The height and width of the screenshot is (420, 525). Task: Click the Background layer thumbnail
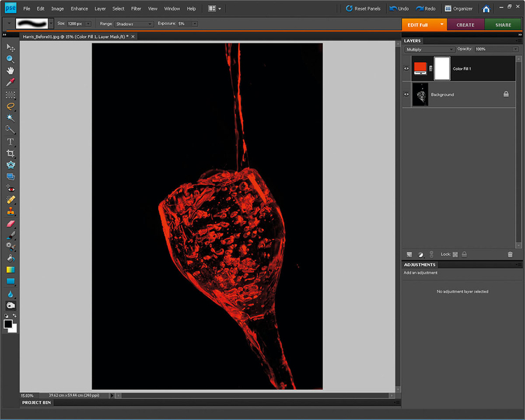pos(421,94)
